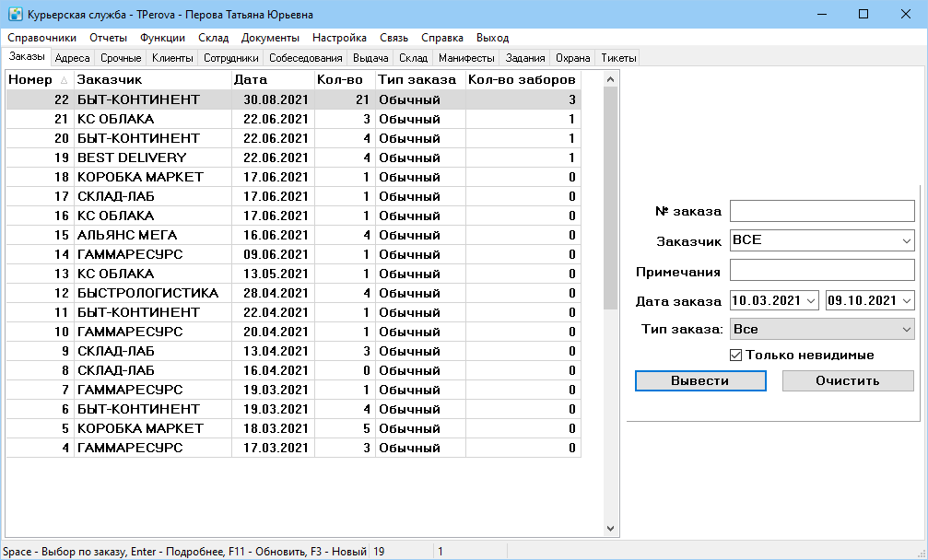Viewport: 928px width, 560px height.
Task: Switch to the 'Задания' tab
Action: 525,58
